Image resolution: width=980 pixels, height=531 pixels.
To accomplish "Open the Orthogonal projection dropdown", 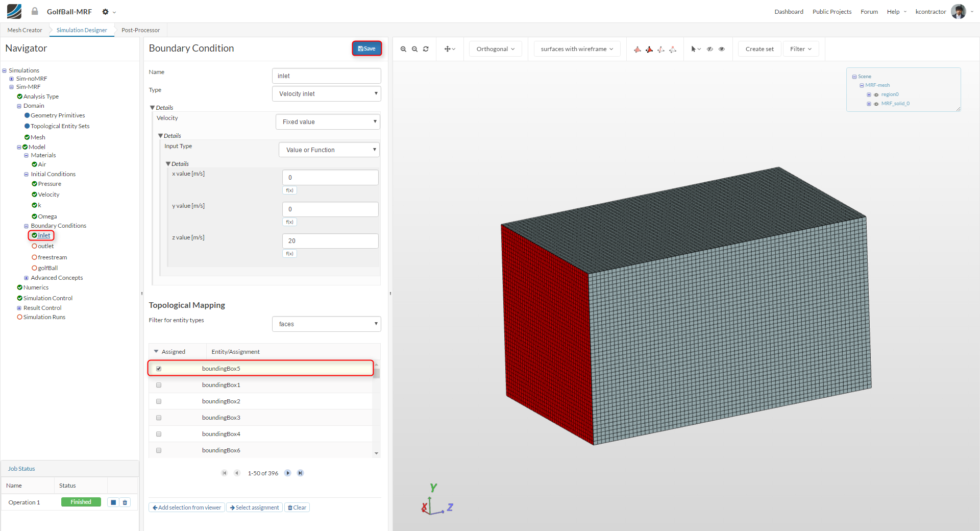I will (x=495, y=49).
